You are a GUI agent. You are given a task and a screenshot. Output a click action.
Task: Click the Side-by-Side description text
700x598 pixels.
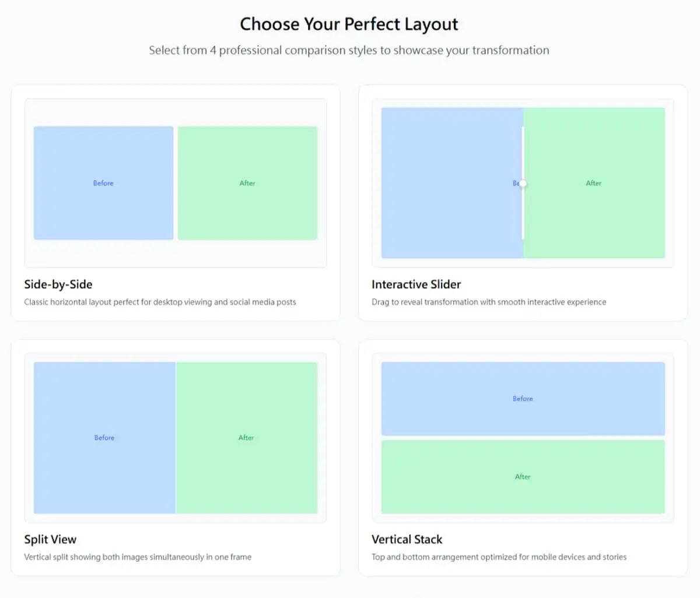tap(160, 302)
